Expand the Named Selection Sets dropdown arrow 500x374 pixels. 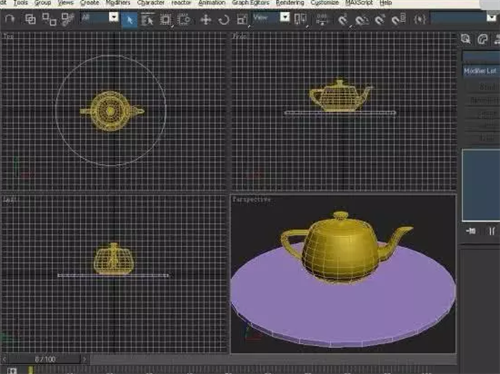[491, 17]
